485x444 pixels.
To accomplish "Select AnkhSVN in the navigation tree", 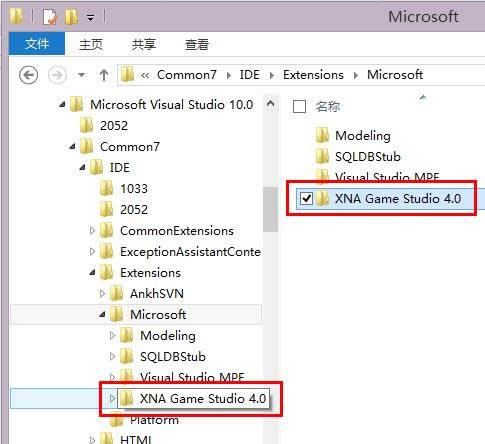I will (x=157, y=294).
